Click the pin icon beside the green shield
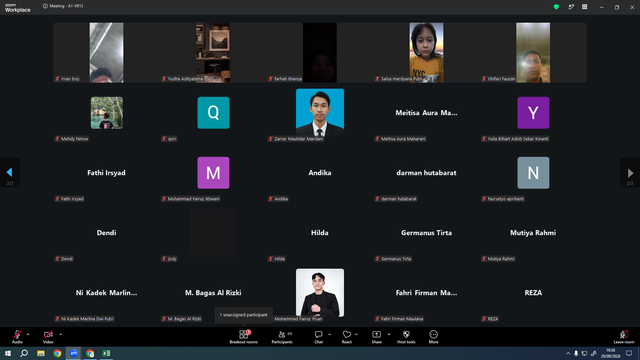 click(x=571, y=7)
